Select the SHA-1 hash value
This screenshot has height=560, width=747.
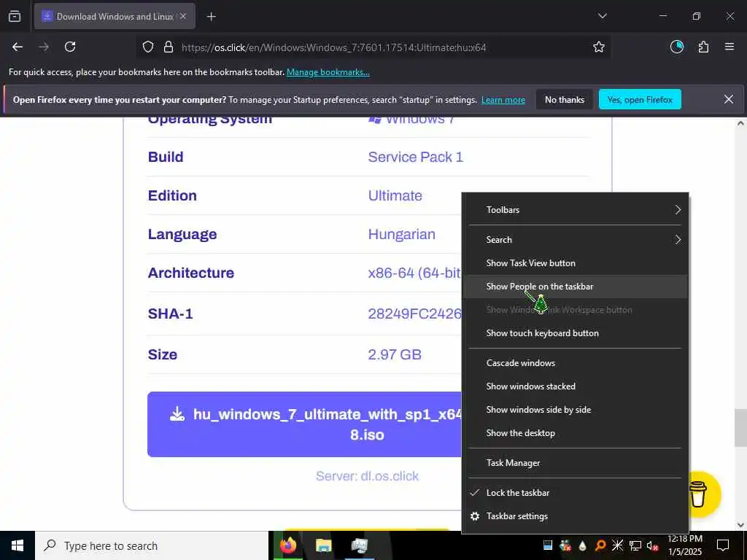pyautogui.click(x=414, y=314)
